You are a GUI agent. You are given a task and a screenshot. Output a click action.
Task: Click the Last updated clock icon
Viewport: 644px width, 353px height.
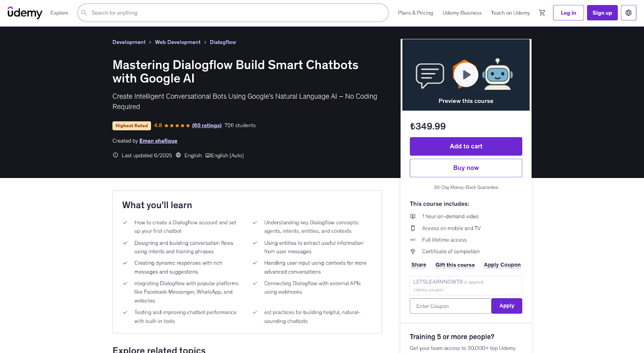click(116, 155)
